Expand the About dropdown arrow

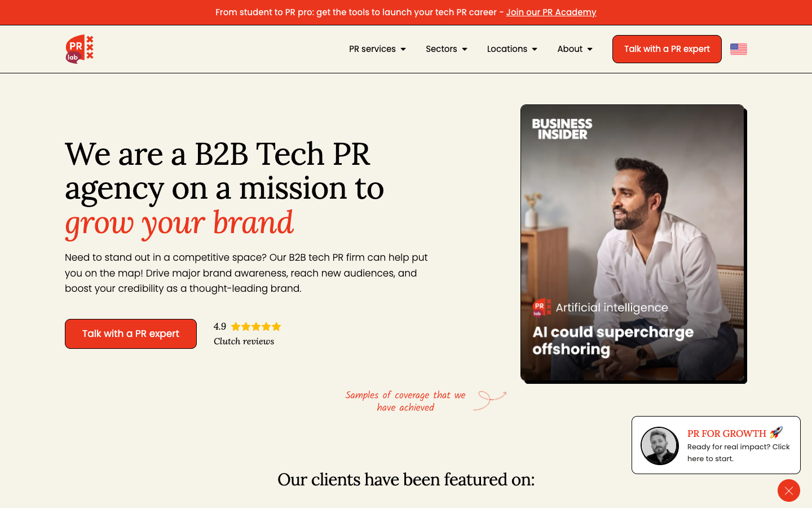(x=590, y=49)
